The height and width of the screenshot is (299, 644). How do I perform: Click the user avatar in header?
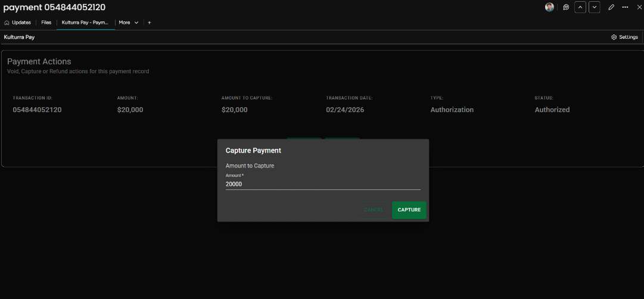point(549,7)
